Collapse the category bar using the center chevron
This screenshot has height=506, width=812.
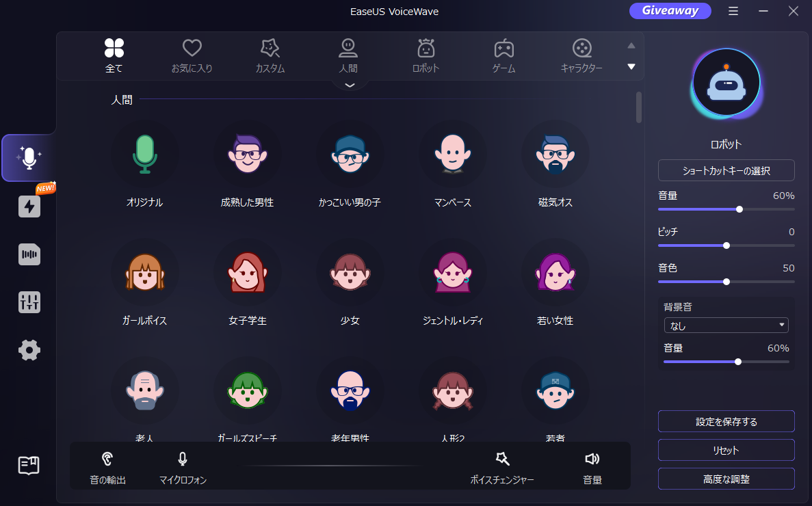click(350, 83)
